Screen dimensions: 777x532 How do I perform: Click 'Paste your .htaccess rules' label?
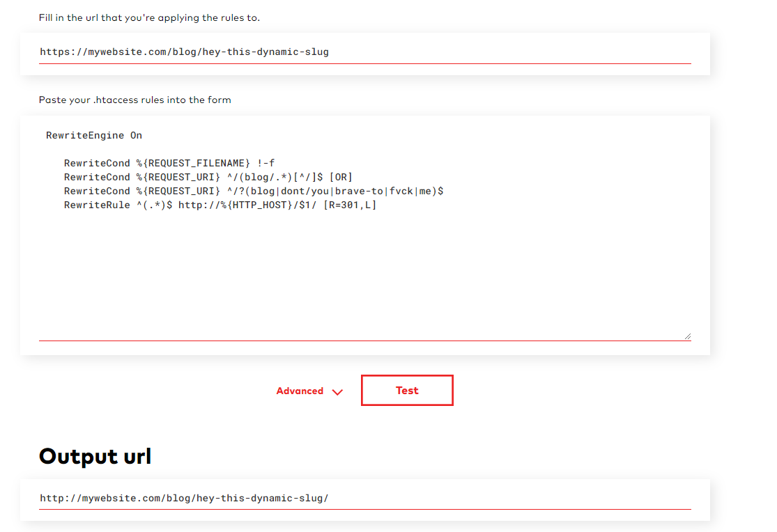(x=134, y=100)
